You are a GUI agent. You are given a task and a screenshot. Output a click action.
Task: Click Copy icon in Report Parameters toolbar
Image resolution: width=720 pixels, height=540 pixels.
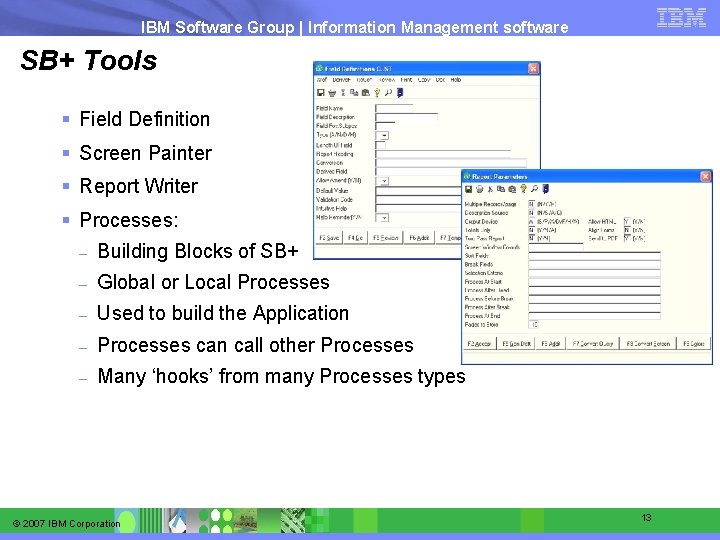tap(501, 189)
